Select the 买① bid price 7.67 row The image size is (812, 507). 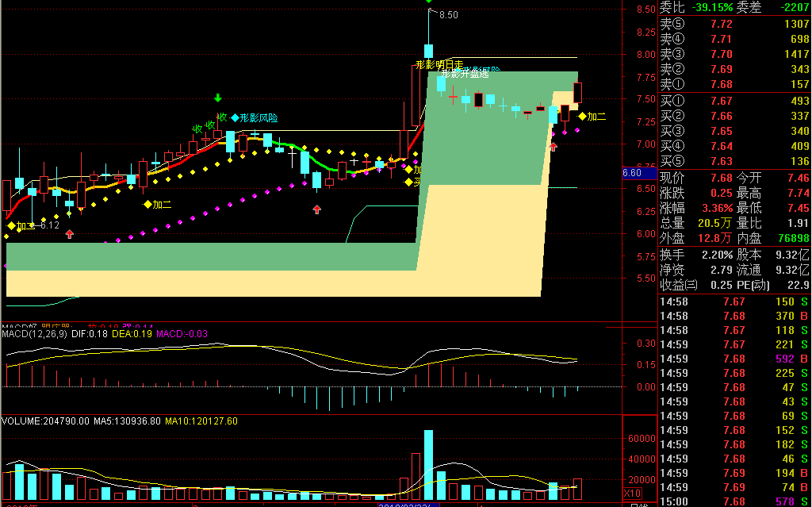(x=734, y=101)
